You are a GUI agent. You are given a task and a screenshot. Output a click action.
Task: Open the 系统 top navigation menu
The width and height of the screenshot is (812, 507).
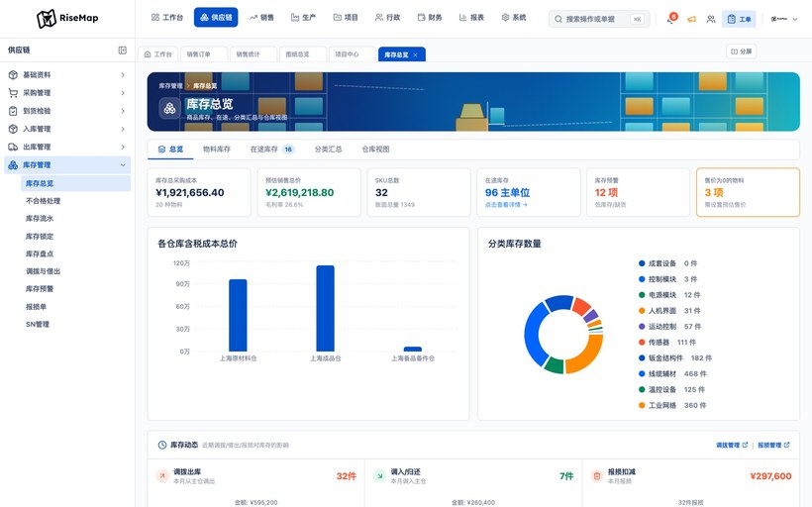[x=513, y=18]
